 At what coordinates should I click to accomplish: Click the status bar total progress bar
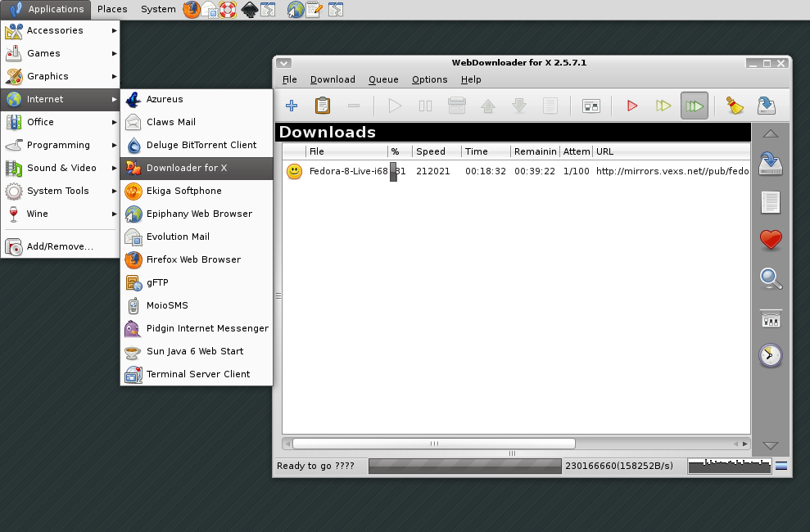[x=465, y=466]
